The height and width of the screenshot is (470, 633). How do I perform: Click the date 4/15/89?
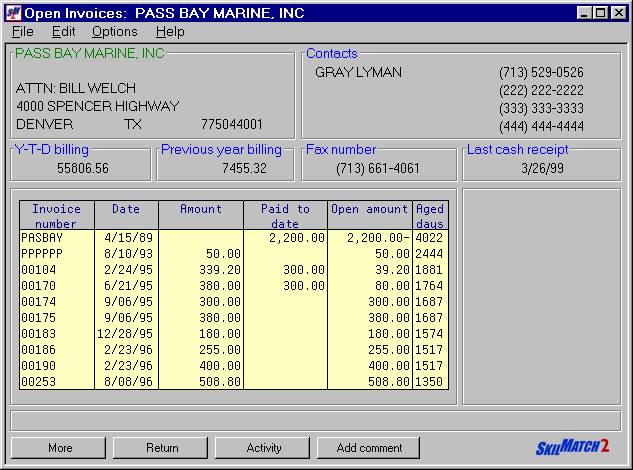tap(128, 238)
